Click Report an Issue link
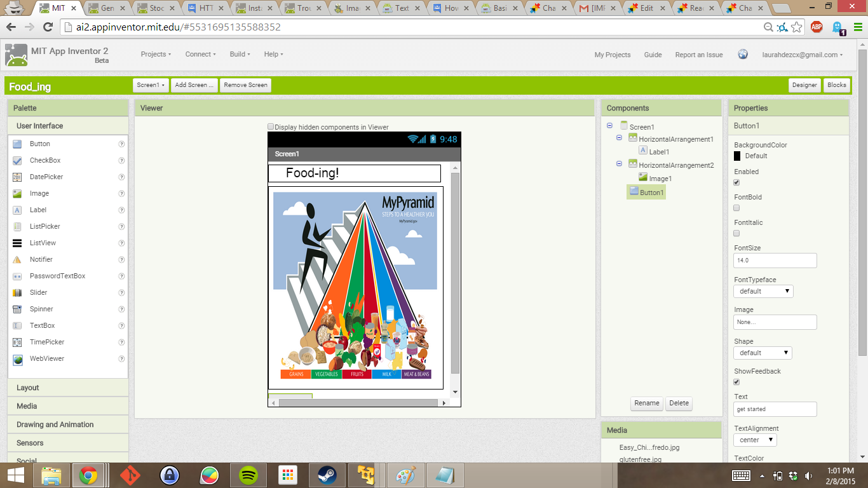The height and width of the screenshot is (488, 868). [699, 55]
